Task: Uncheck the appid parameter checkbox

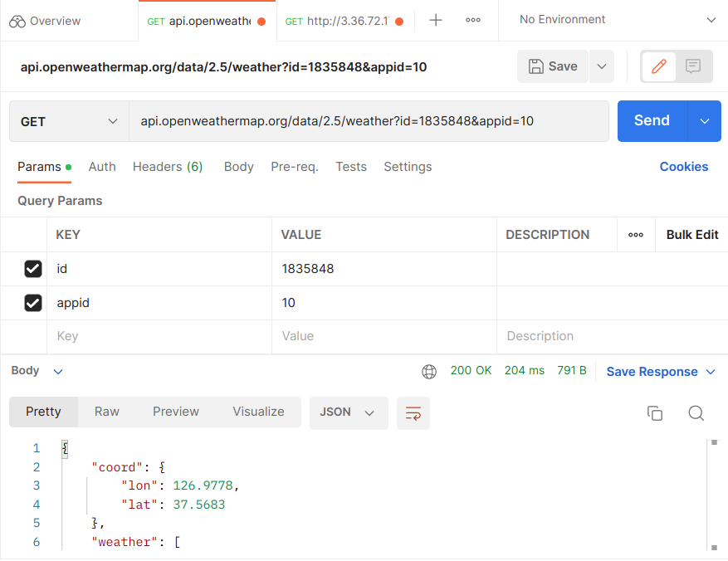Action: pyautogui.click(x=33, y=303)
